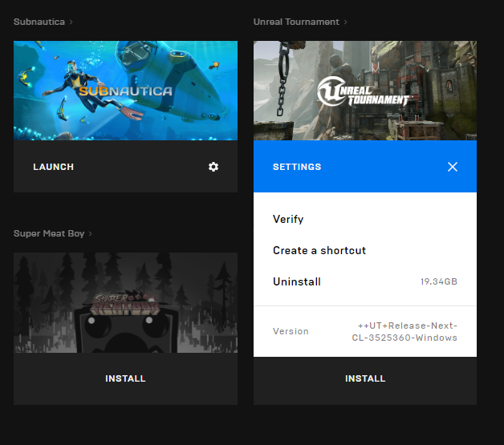Click the chevron next to Subnautica

coord(71,22)
